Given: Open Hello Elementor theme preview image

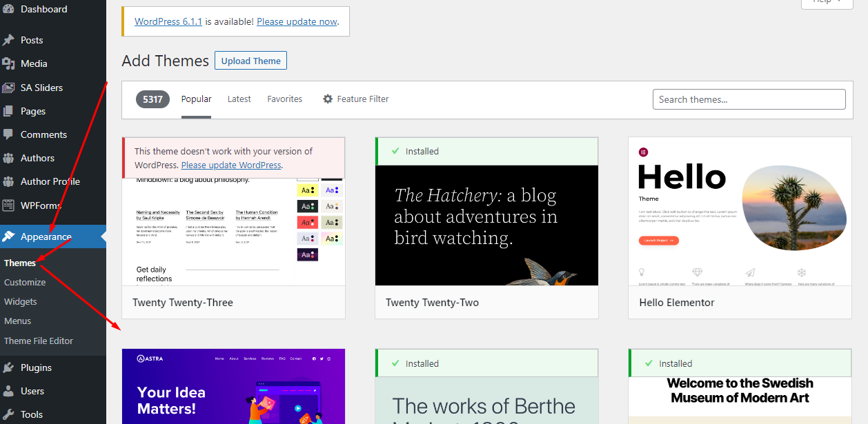Looking at the screenshot, I should coord(740,211).
